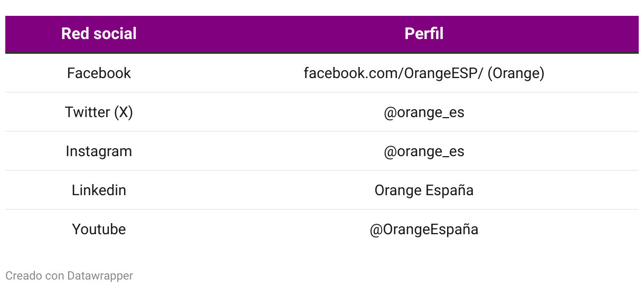Select the Linkedin network cell

click(99, 190)
